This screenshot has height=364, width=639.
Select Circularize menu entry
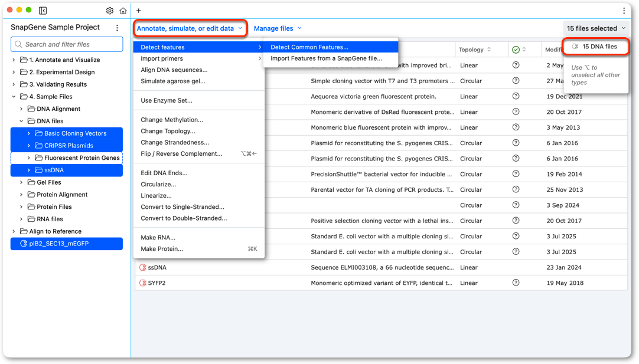click(x=199, y=185)
